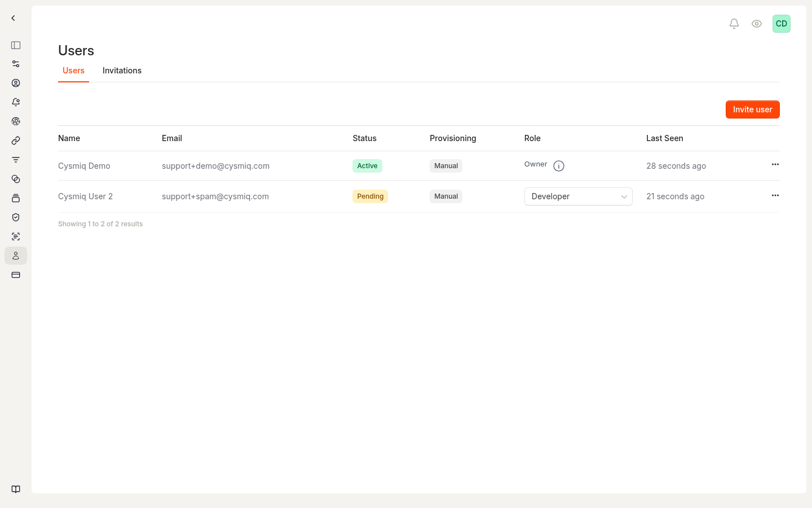812x508 pixels.
Task: Select the link icon in the sidebar
Action: [x=15, y=141]
